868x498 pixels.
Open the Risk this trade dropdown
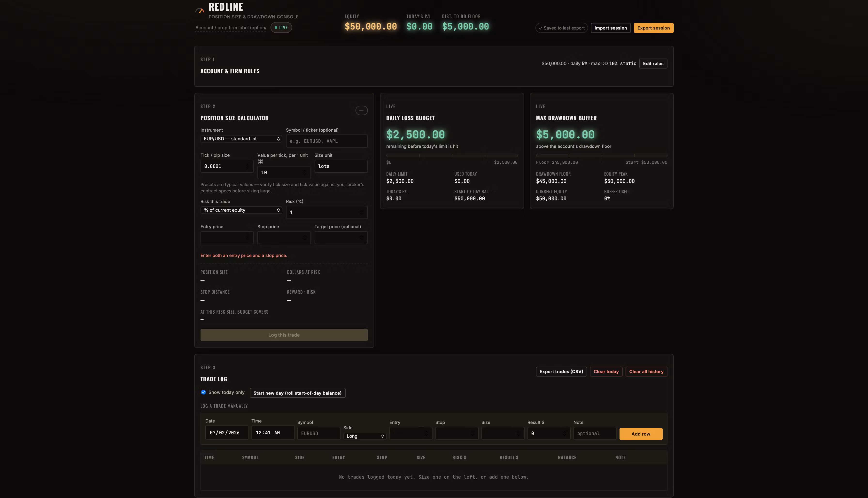[x=241, y=210]
